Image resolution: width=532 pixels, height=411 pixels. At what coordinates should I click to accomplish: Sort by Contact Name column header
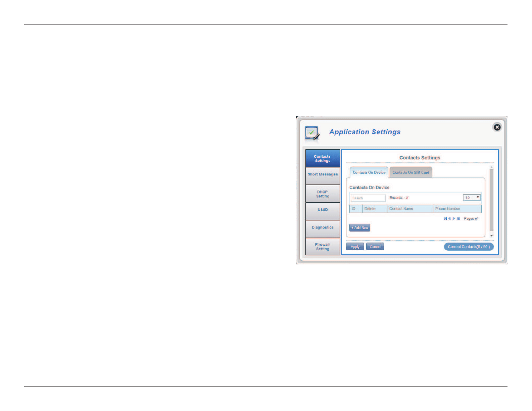(x=410, y=209)
